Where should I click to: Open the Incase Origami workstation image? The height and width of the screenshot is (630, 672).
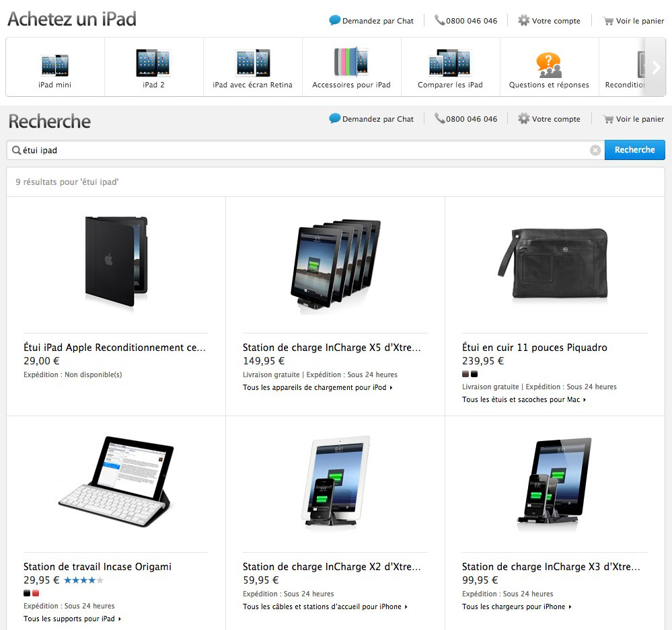116,481
